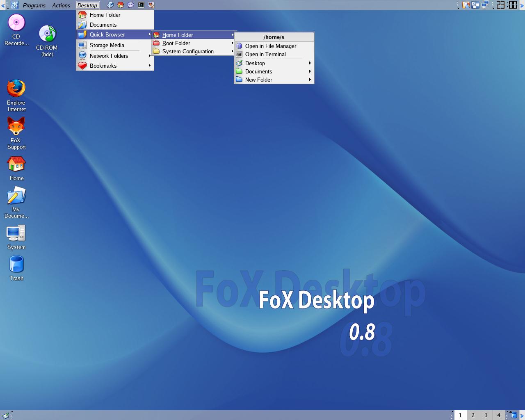Screen dimensions: 525x420
Task: Click the last launcher icon after terminal
Action: [x=151, y=5]
